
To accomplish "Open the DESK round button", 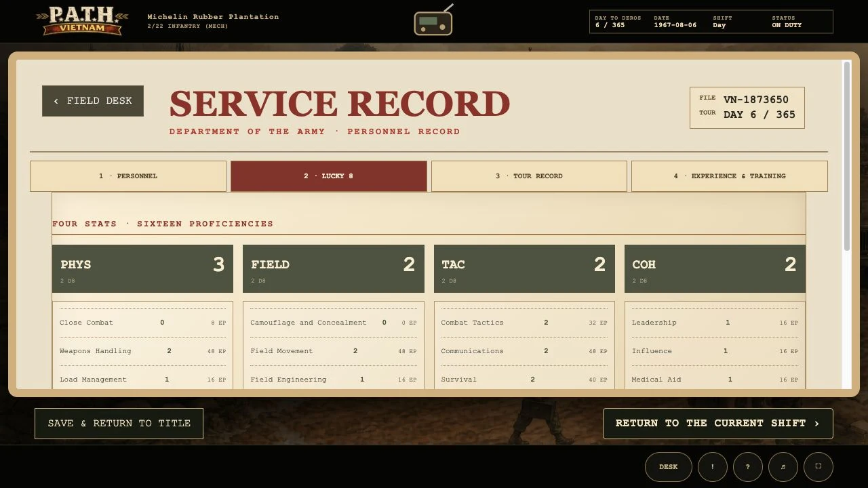I will [668, 466].
